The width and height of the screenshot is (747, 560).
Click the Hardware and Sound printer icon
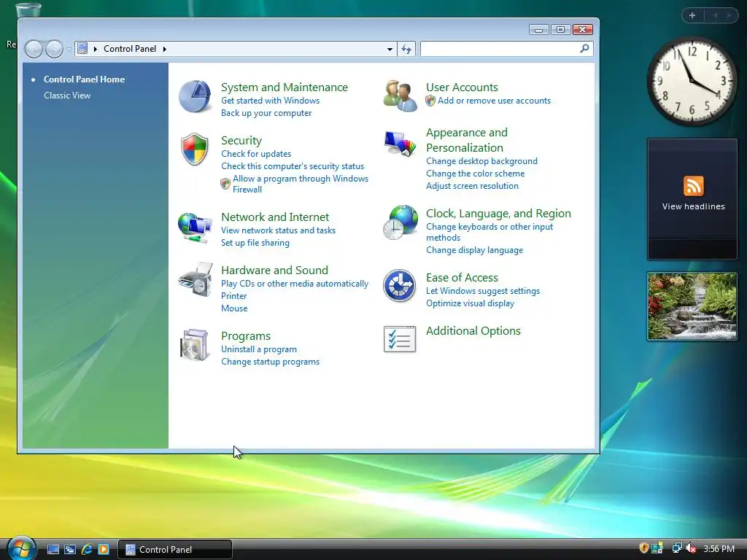(x=196, y=279)
